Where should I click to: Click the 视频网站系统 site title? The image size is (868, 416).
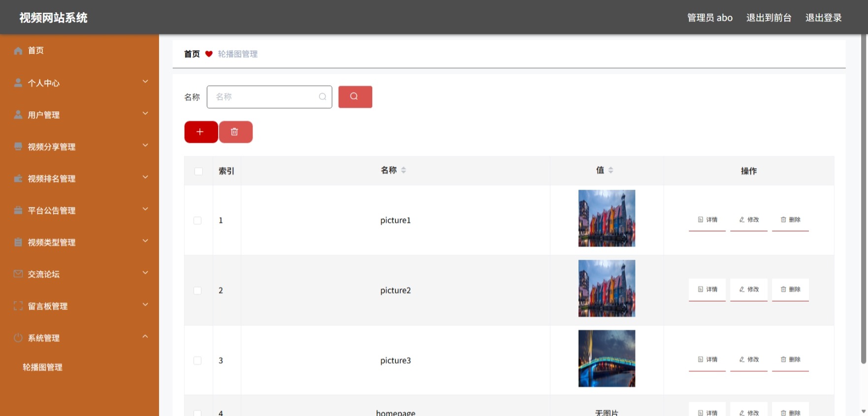click(54, 18)
